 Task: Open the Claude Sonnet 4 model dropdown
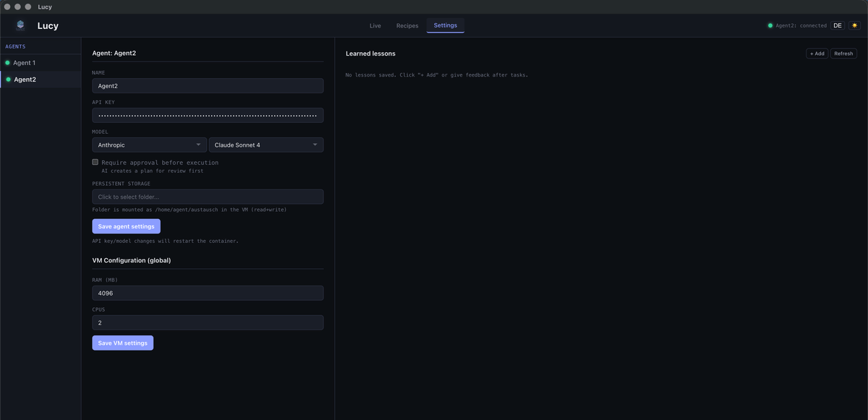tap(265, 144)
